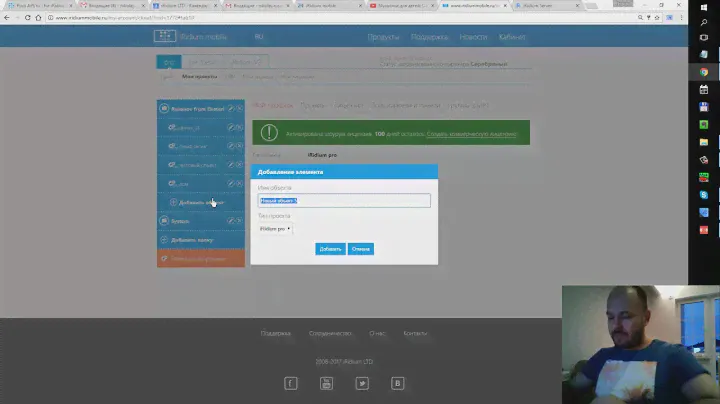This screenshot has height=404, width=720.
Task: Open the Новости menu item
Action: tap(474, 37)
